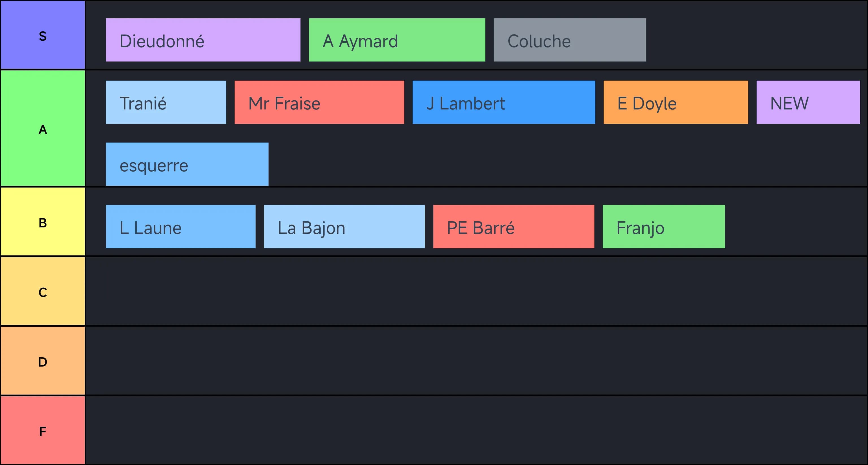Select the C tier label

click(43, 291)
